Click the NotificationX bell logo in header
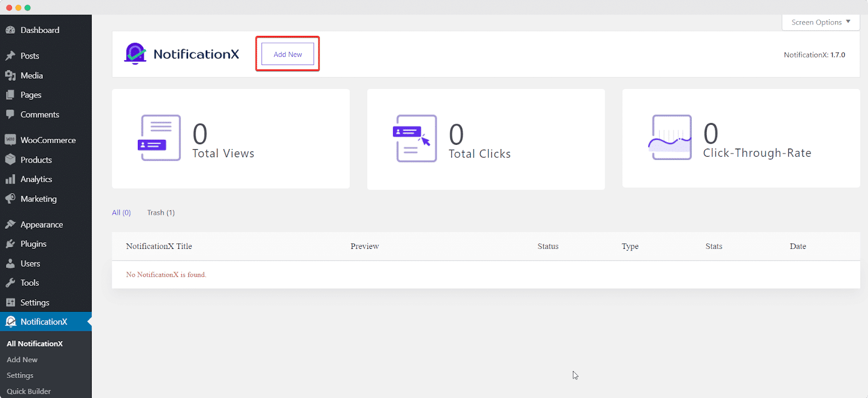Viewport: 868px width, 398px height. pyautogui.click(x=136, y=54)
